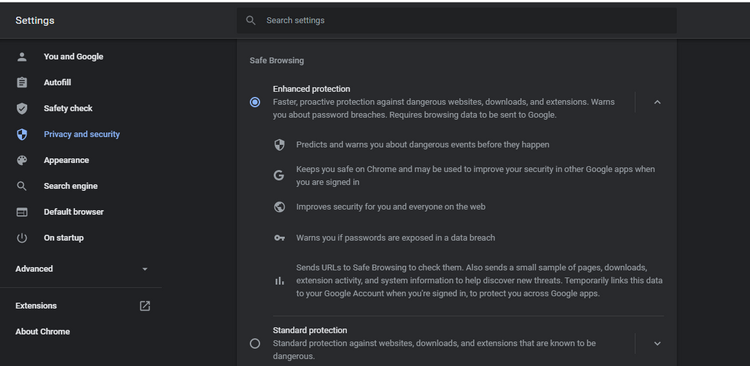Open the Extensions page link
The width and height of the screenshot is (750, 366).
coord(36,306)
